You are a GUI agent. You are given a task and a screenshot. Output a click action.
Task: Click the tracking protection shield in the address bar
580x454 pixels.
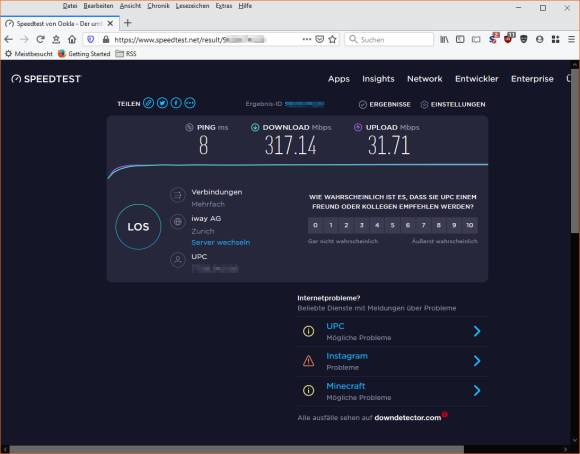pyautogui.click(x=91, y=39)
